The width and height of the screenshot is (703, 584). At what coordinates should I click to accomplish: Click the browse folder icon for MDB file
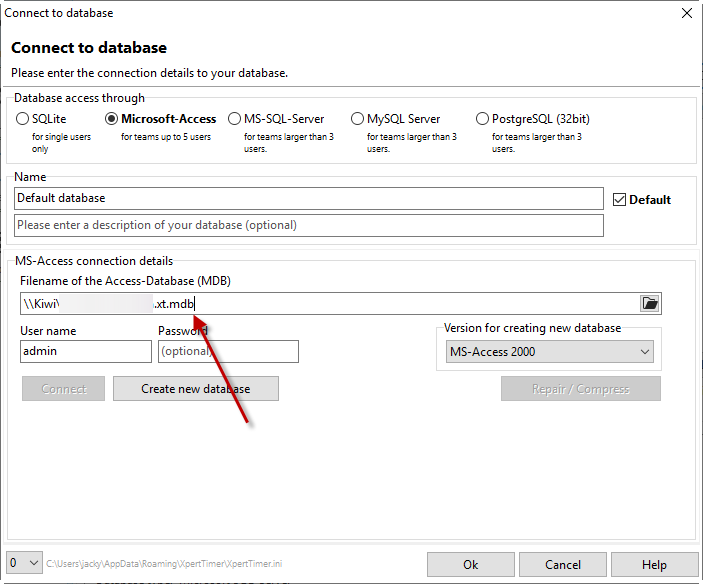650,304
